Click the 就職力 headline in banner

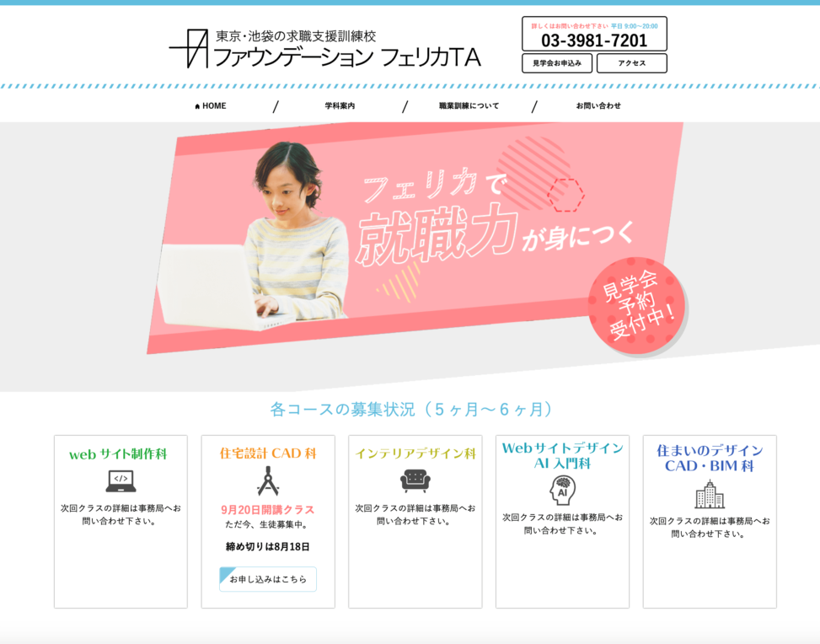tap(436, 235)
